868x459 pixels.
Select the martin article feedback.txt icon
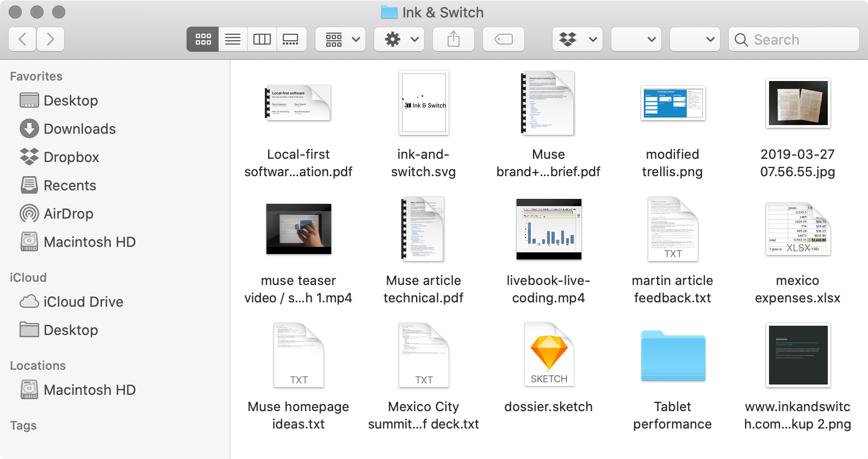pos(673,229)
